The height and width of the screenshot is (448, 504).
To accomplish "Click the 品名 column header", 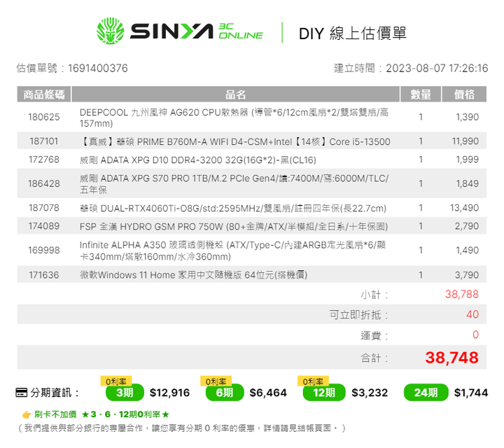I will (x=236, y=94).
